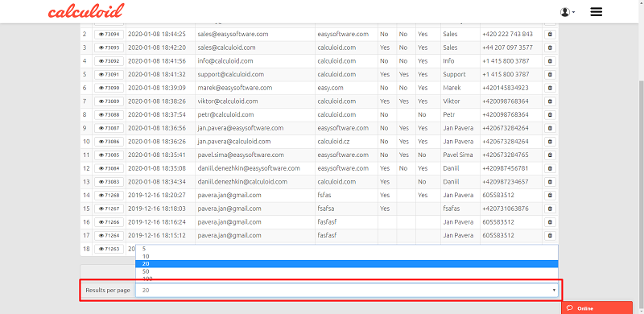Open the Online chat widget
Image resolution: width=644 pixels, height=314 pixels.
tap(597, 308)
